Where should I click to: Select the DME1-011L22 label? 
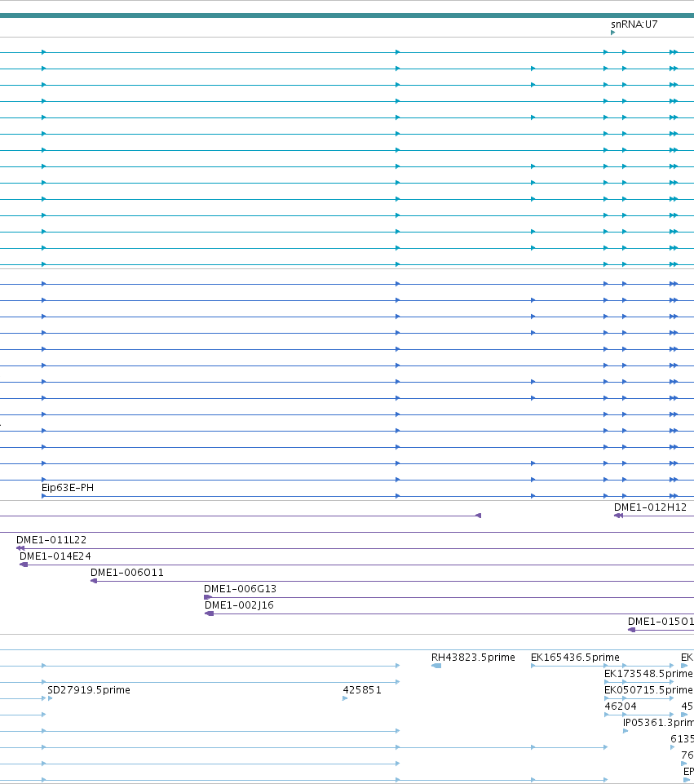tap(51, 540)
